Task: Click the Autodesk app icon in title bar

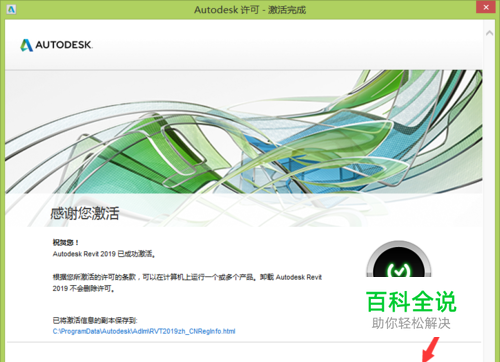Action: [x=11, y=9]
